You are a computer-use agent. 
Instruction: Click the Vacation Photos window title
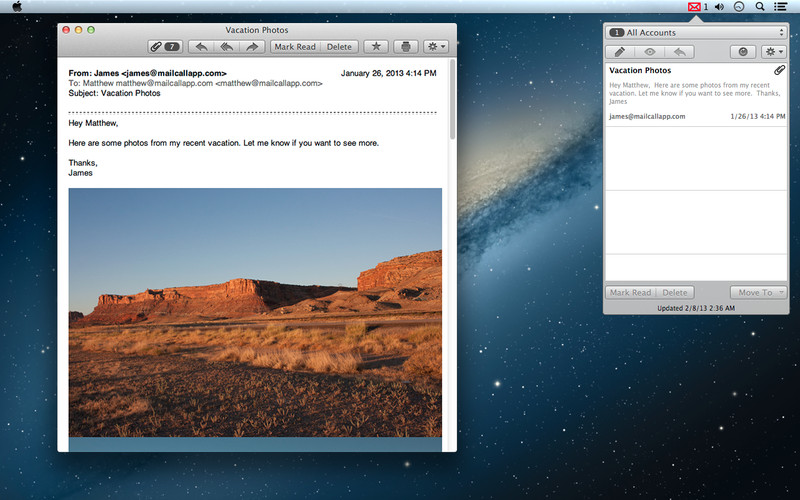coord(257,30)
